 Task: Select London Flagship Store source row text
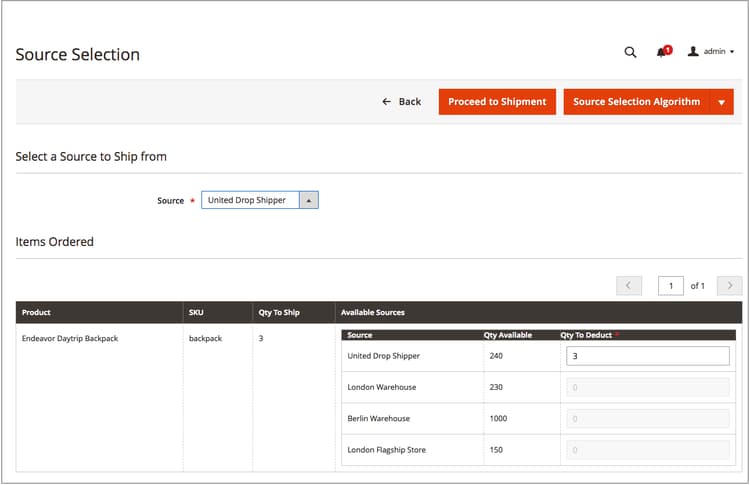click(x=386, y=450)
